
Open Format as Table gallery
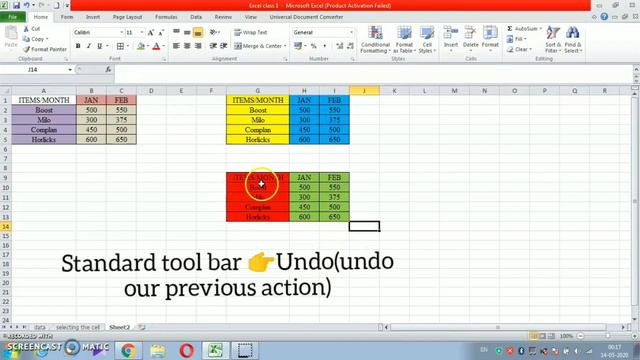pos(404,39)
